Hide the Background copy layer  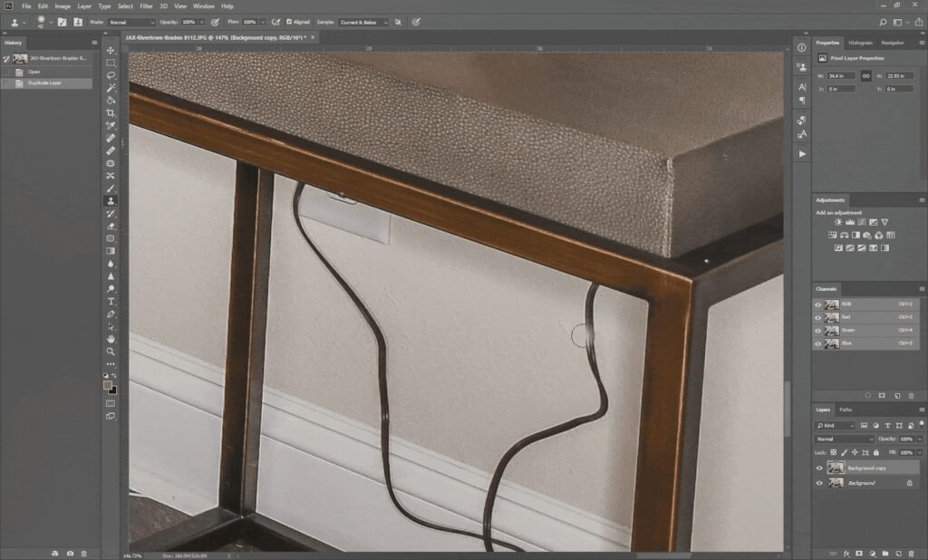[x=819, y=468]
